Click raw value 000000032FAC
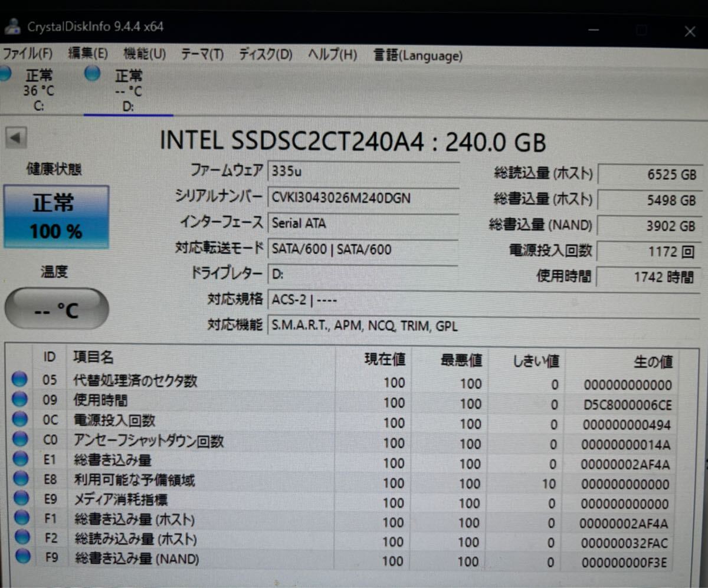 [x=624, y=543]
